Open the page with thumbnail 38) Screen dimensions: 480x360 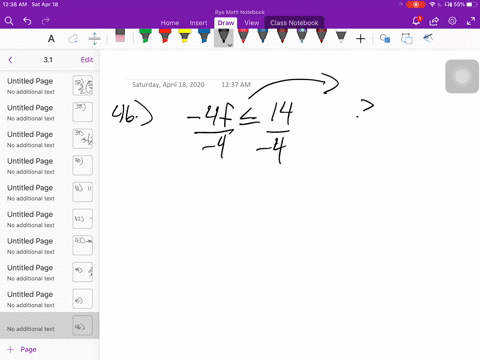(x=50, y=112)
